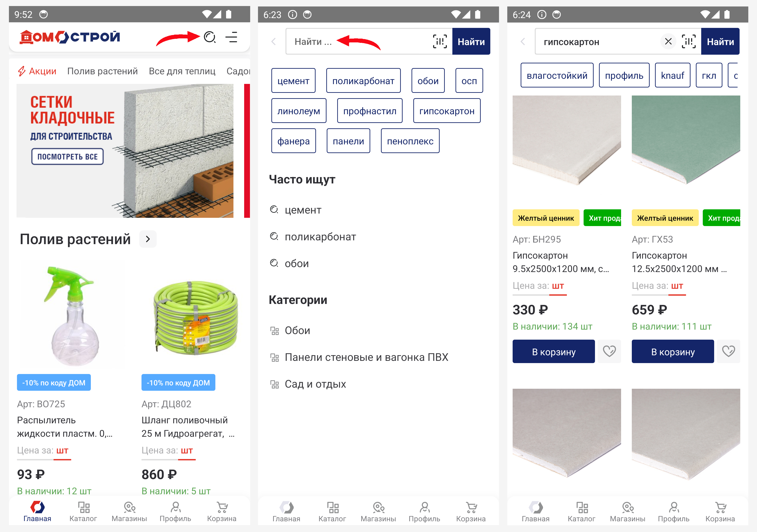This screenshot has width=757, height=532.
Task: Open Каталог tab on search results screen
Action: pyautogui.click(x=582, y=512)
